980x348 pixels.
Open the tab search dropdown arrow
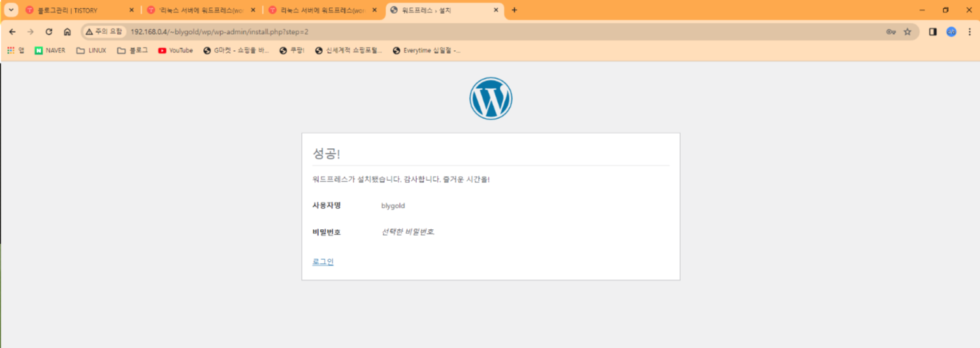coord(10,10)
